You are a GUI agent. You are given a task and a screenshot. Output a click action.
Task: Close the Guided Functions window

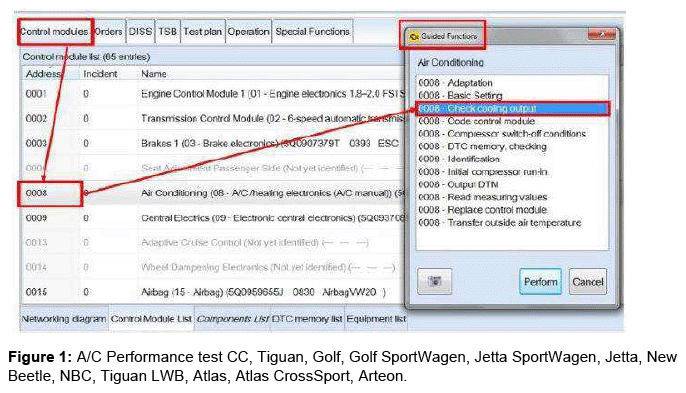click(602, 34)
